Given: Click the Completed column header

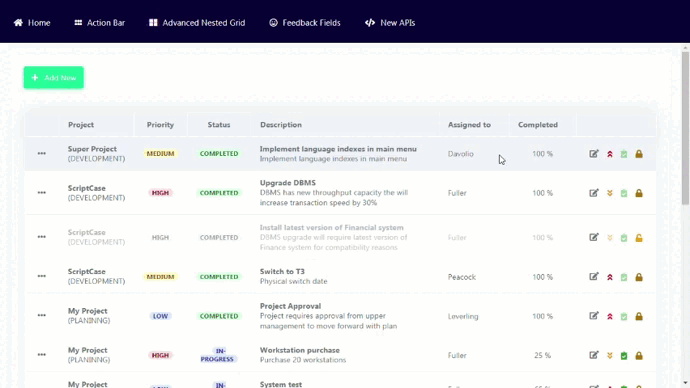Looking at the screenshot, I should pyautogui.click(x=538, y=125).
